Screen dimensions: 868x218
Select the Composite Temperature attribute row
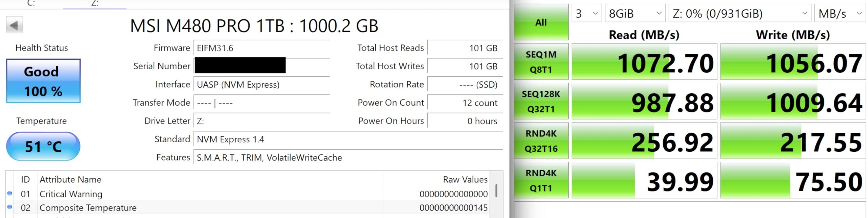pos(248,207)
